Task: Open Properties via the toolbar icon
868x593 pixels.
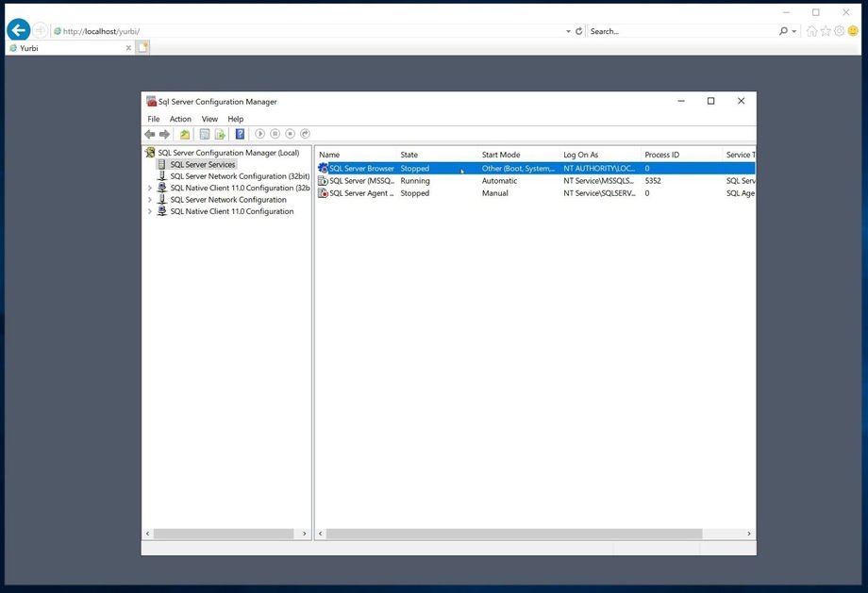Action: [204, 134]
